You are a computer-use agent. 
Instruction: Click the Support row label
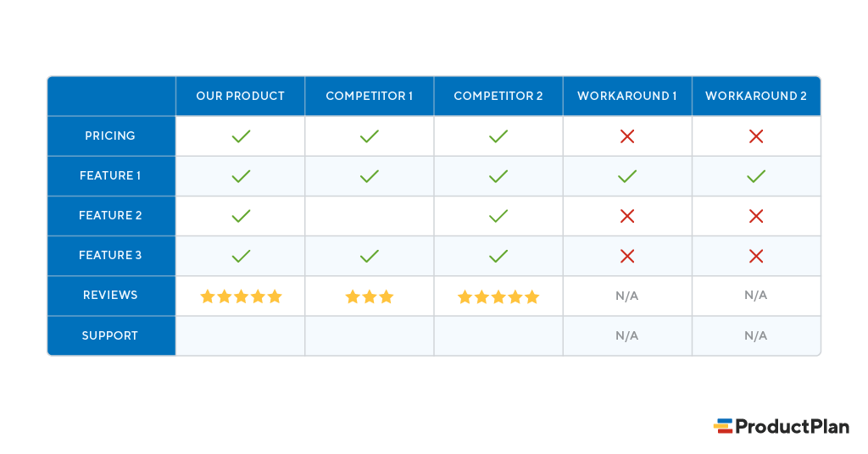110,335
